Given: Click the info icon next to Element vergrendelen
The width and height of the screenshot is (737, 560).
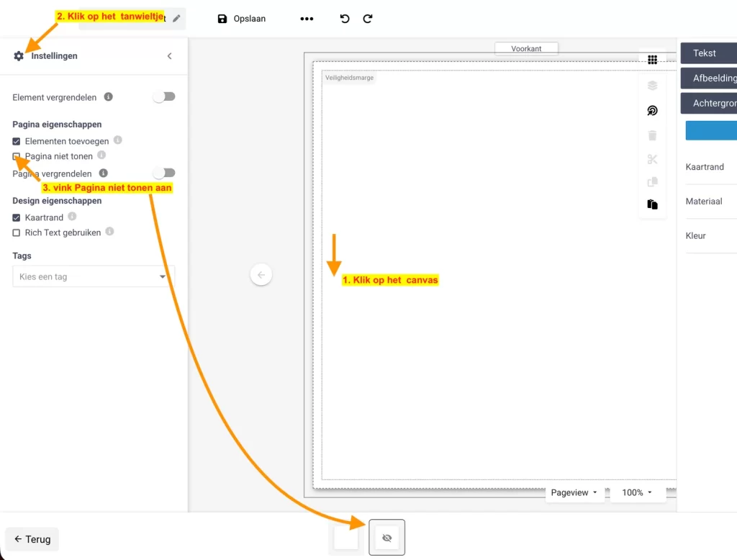Looking at the screenshot, I should pos(108,97).
